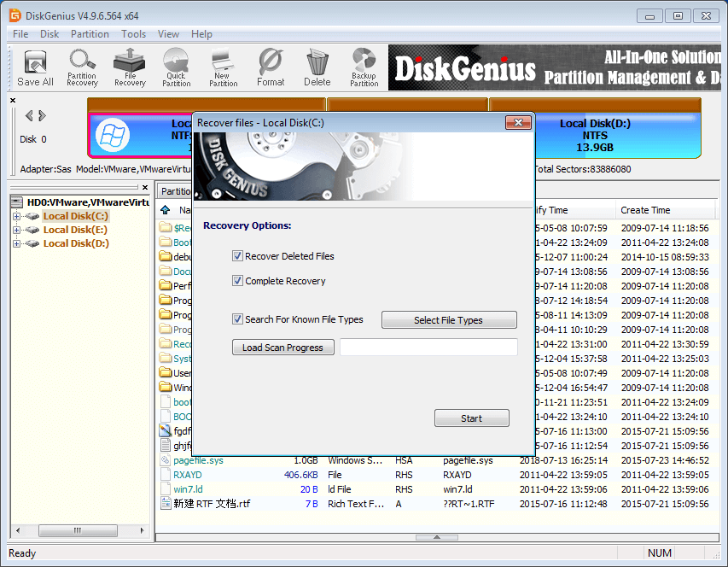Click the Partition tab in file pane
The image size is (728, 567).
pos(175,191)
